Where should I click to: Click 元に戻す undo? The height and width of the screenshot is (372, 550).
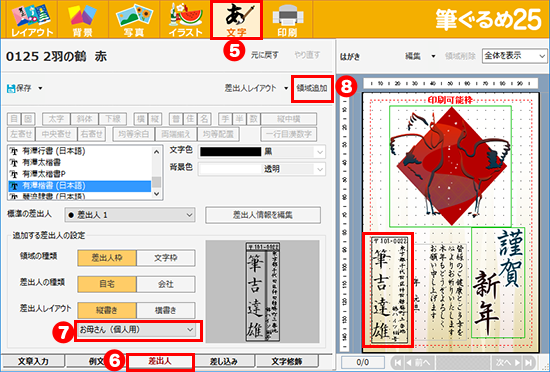264,55
